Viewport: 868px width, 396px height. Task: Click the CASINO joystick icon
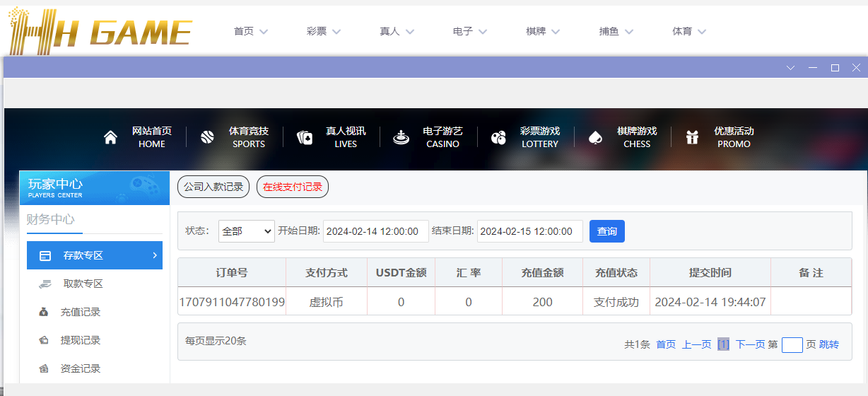pos(401,137)
